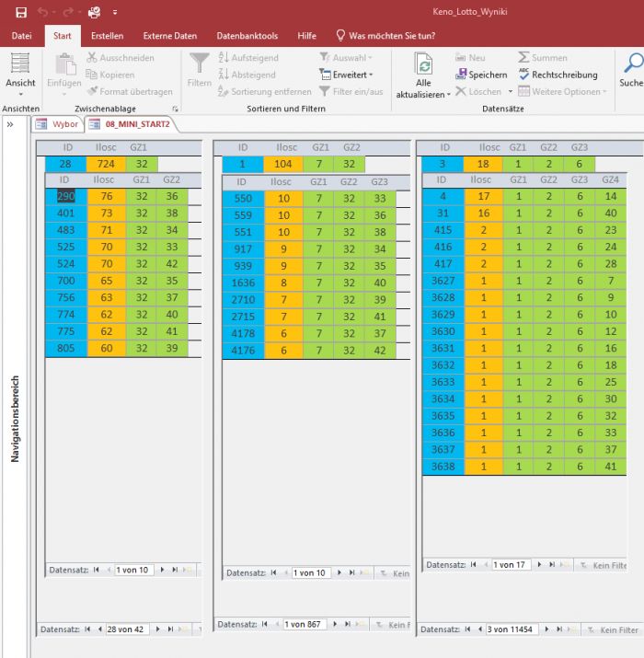The height and width of the screenshot is (658, 644).
Task: Go to last record in the '28 von 42' navigator
Action: point(170,629)
